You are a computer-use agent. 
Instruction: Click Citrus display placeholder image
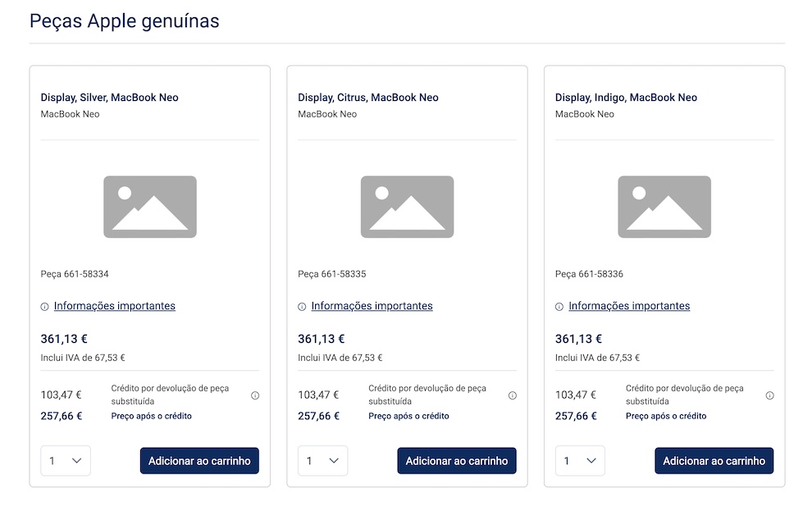[408, 207]
